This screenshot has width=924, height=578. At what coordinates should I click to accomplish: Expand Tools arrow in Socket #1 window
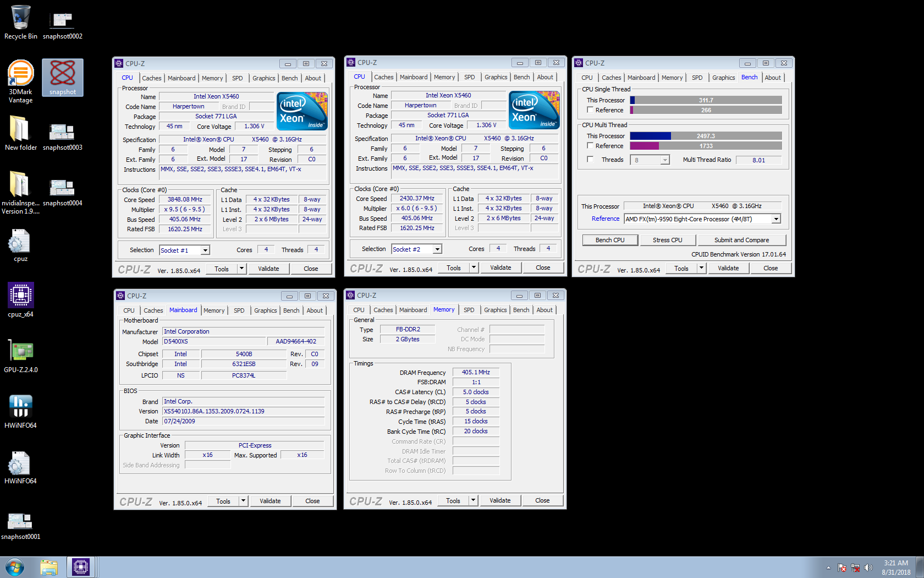click(241, 269)
